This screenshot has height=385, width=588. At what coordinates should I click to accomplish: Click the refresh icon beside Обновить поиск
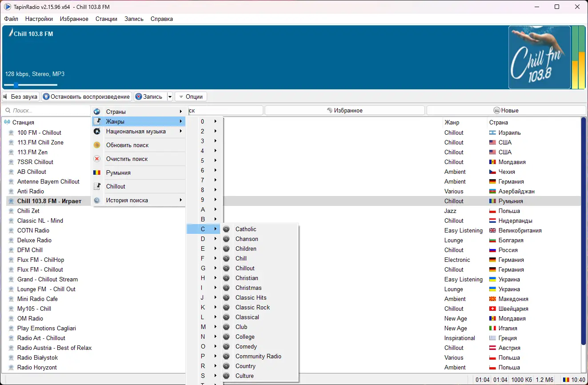(x=97, y=145)
